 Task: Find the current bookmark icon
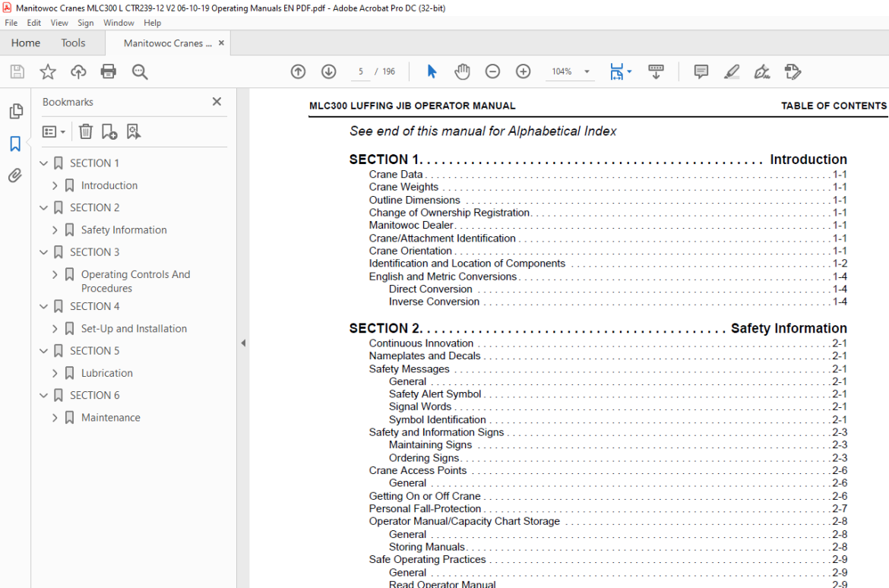click(134, 131)
